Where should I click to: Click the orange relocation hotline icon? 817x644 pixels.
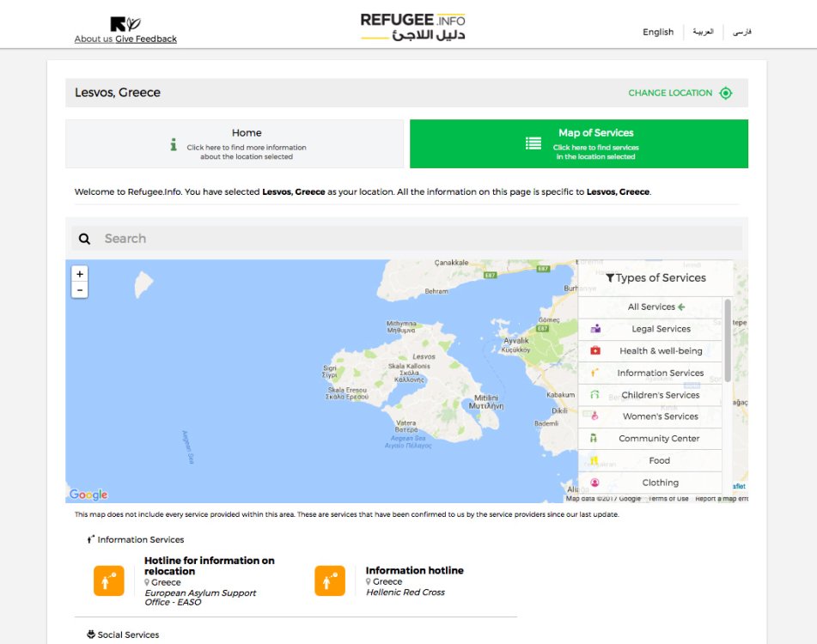pyautogui.click(x=109, y=580)
